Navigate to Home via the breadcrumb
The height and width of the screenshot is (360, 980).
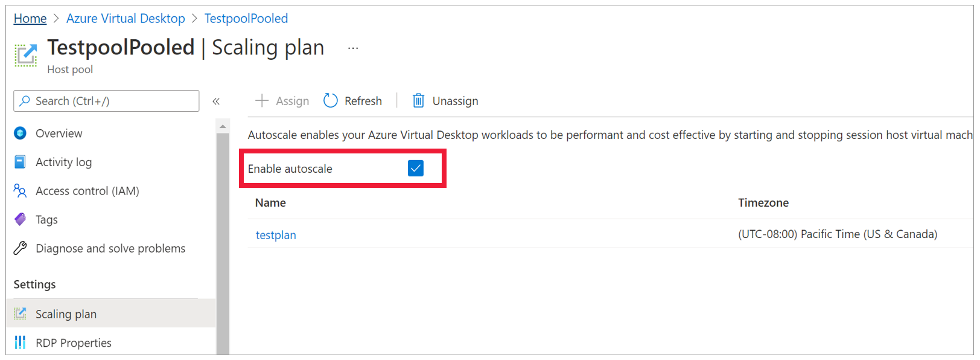point(30,18)
